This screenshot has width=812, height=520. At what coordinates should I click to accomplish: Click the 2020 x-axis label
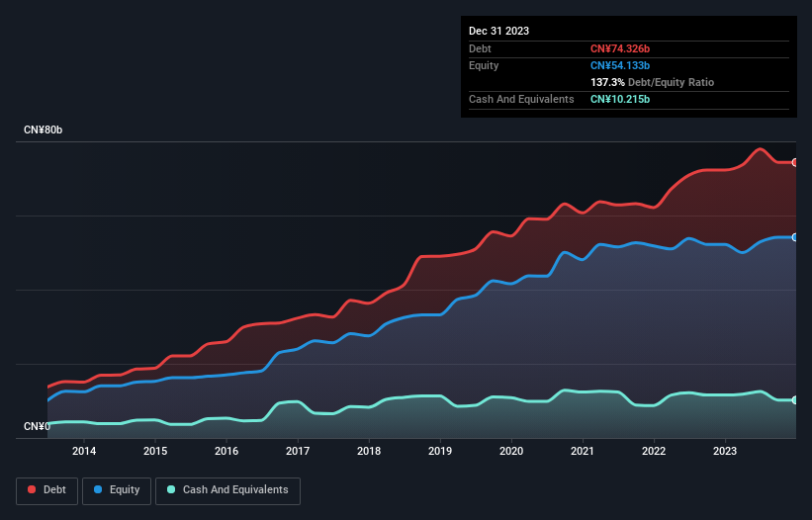511,451
